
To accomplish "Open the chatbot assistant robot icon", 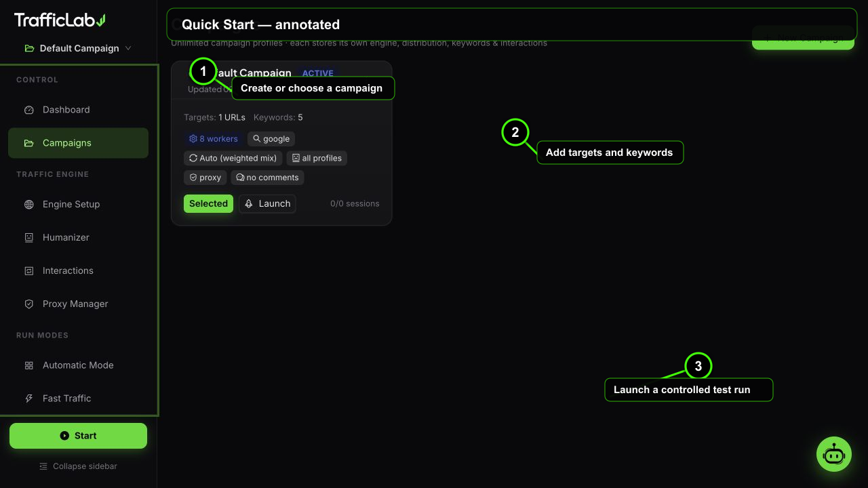I will click(x=834, y=454).
